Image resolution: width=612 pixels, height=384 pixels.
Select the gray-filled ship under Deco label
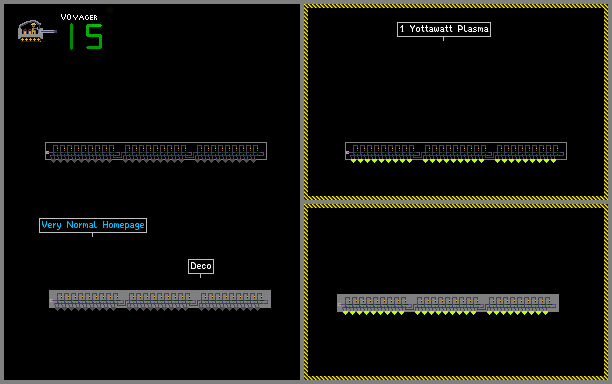tap(160, 300)
